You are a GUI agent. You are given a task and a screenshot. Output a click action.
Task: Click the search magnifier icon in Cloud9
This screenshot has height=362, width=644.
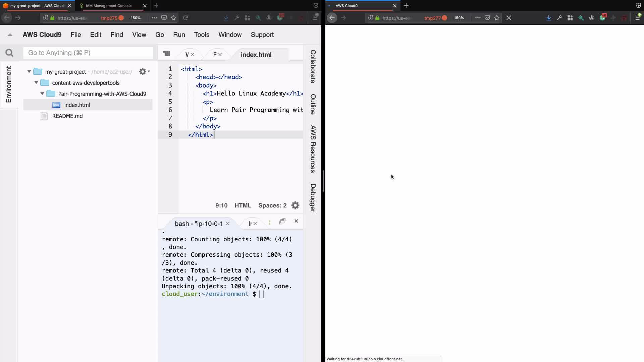click(x=9, y=53)
